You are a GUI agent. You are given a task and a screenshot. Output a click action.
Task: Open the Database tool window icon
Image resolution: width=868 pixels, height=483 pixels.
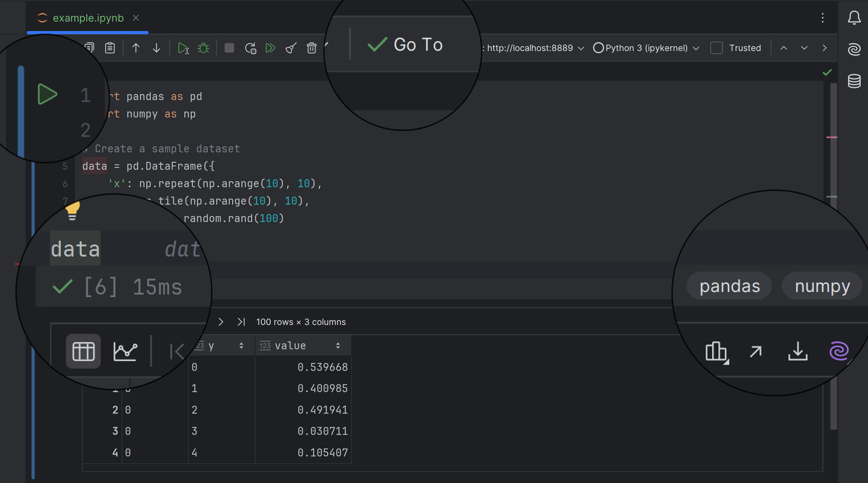pos(854,81)
